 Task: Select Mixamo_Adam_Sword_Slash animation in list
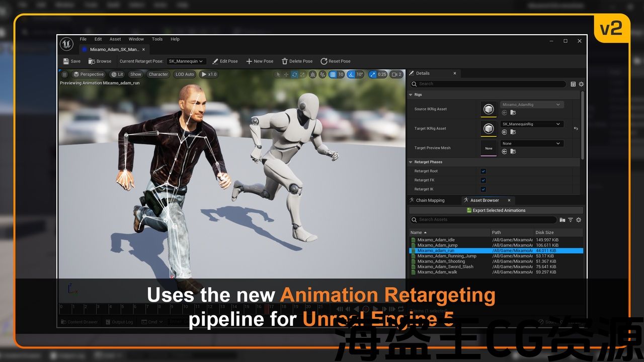coord(445,266)
